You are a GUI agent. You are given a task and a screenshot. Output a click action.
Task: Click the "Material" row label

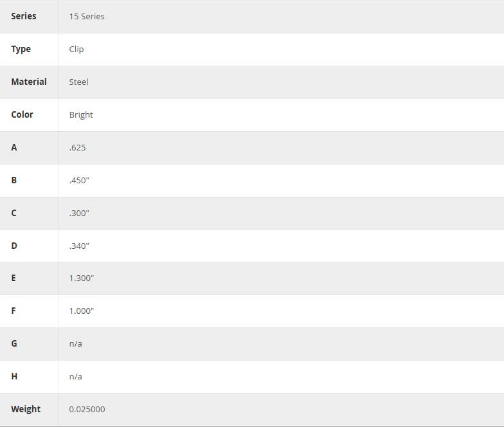coord(29,82)
